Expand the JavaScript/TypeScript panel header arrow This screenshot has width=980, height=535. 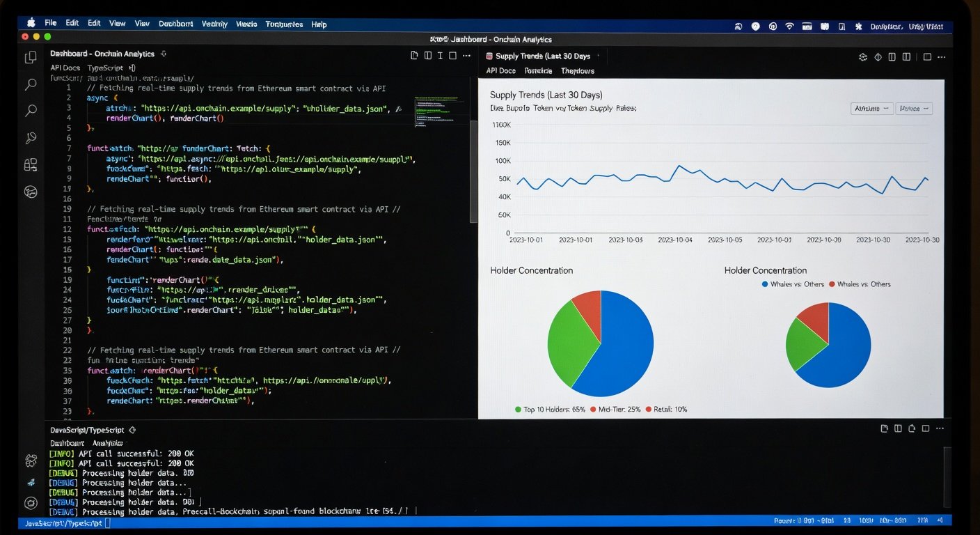click(x=132, y=431)
